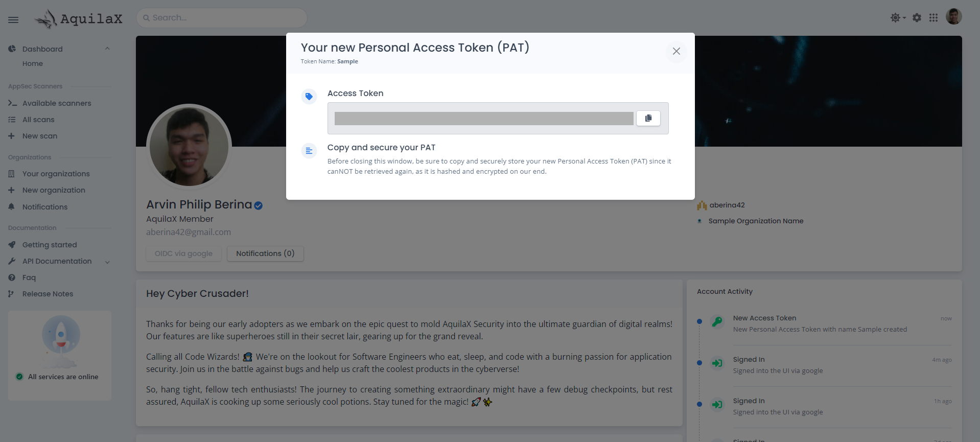Close the Personal Access Token dialog
The height and width of the screenshot is (442, 980).
(x=676, y=51)
